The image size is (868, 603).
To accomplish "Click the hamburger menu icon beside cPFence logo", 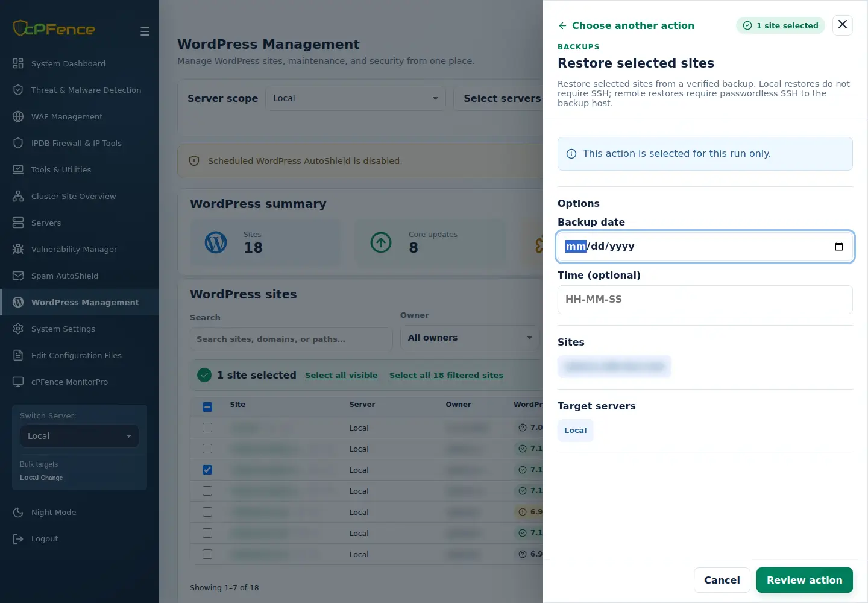I will click(145, 31).
